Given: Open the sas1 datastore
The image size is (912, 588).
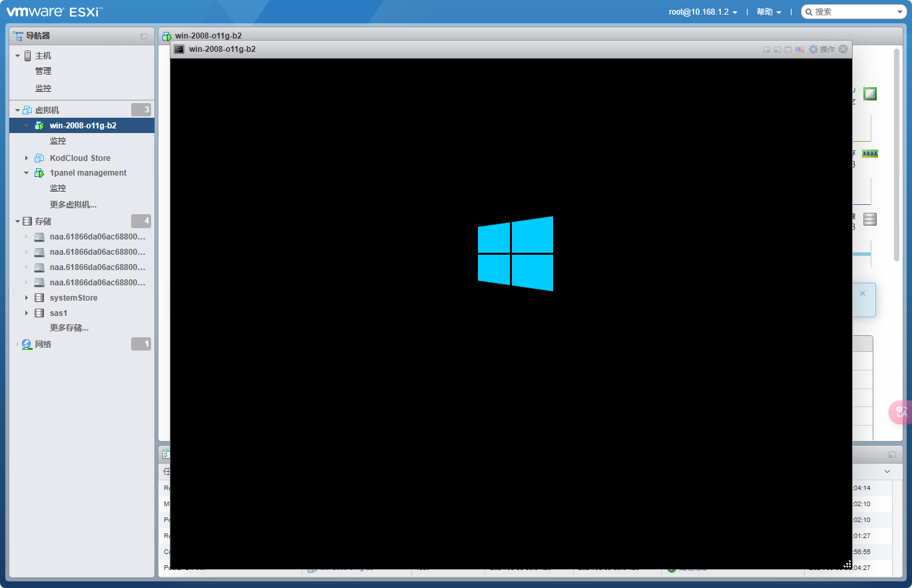Looking at the screenshot, I should [59, 313].
